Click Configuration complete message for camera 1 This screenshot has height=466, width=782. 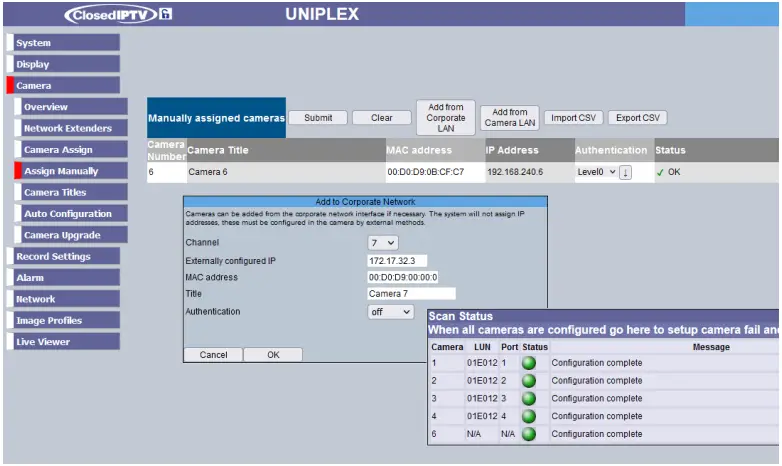point(597,363)
